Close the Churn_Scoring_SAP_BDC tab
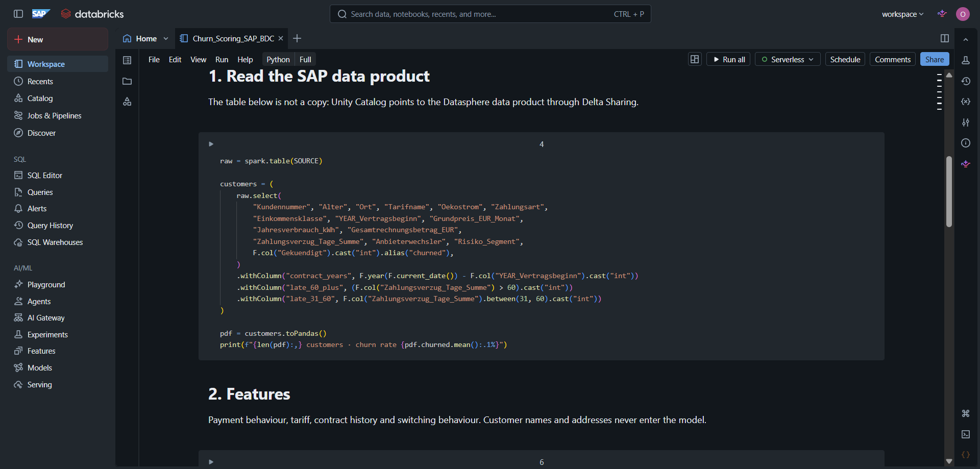This screenshot has width=980, height=469. tap(281, 38)
